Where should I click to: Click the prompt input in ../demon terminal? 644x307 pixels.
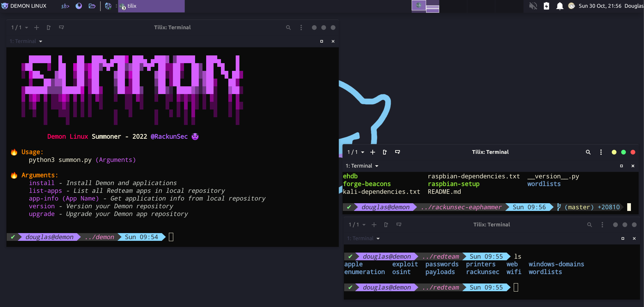[171, 237]
